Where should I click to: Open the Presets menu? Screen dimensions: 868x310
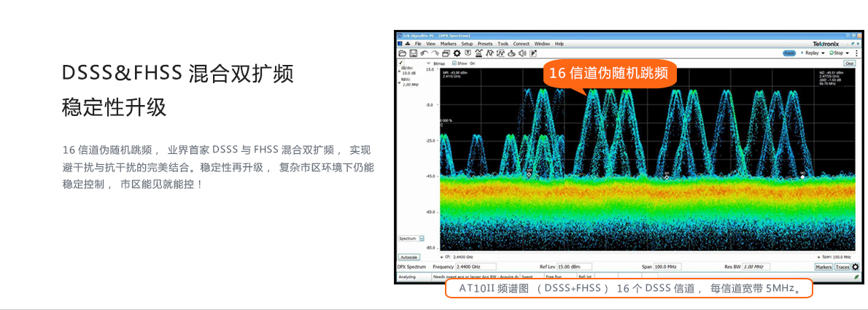pos(485,44)
